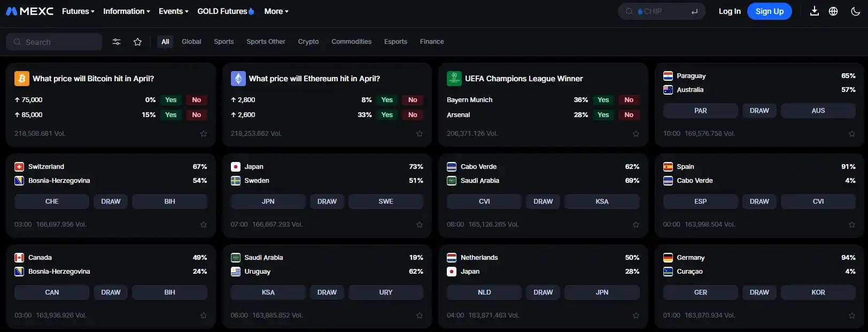Click the Bitcoin market icon

point(22,79)
